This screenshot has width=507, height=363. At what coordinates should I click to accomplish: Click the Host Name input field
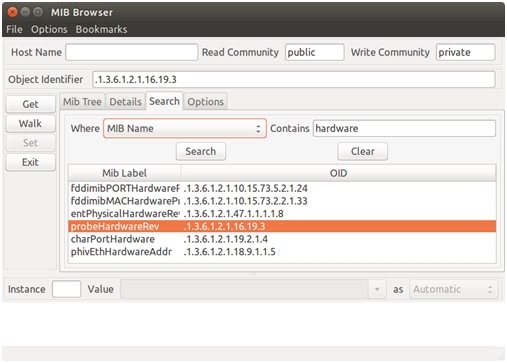pyautogui.click(x=132, y=52)
